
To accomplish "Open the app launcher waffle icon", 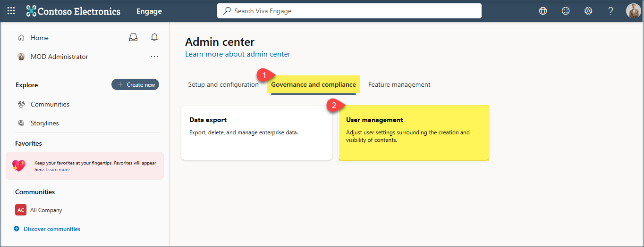I will click(x=11, y=11).
